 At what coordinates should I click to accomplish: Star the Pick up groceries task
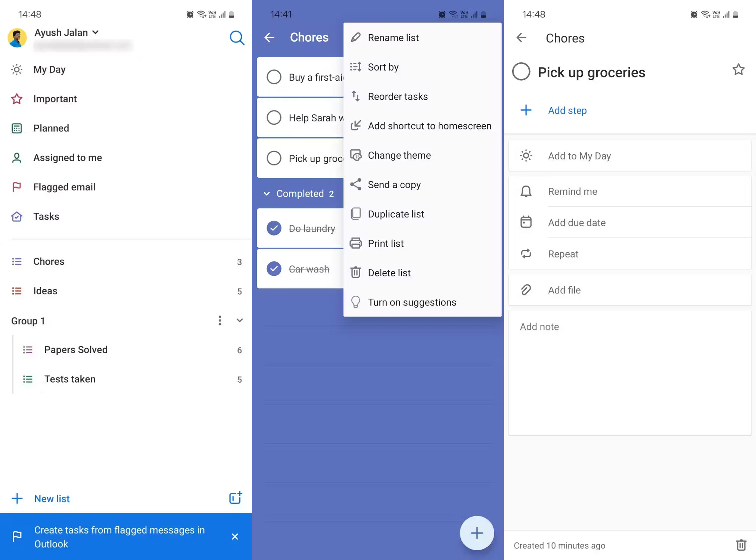pos(738,69)
